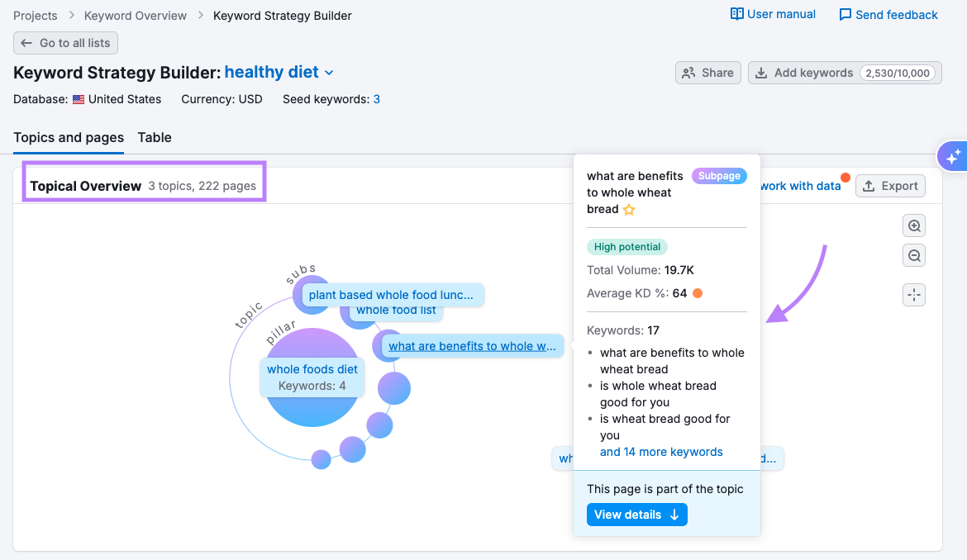Zoom out of the topic map
Image resolution: width=967 pixels, height=560 pixels.
tap(913, 255)
